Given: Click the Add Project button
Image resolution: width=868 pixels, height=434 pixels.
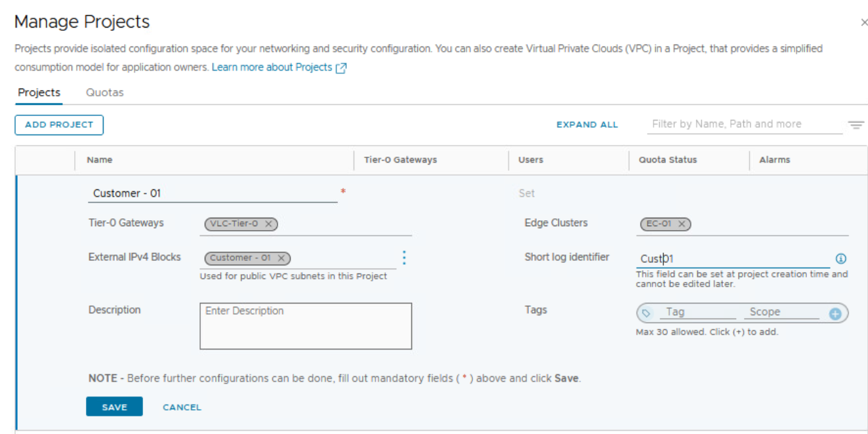Looking at the screenshot, I should [x=59, y=125].
